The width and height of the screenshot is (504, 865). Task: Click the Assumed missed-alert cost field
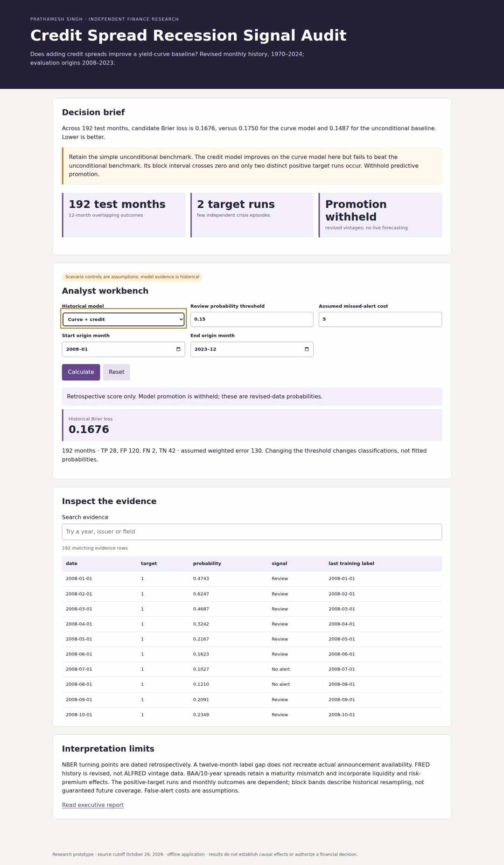[380, 319]
